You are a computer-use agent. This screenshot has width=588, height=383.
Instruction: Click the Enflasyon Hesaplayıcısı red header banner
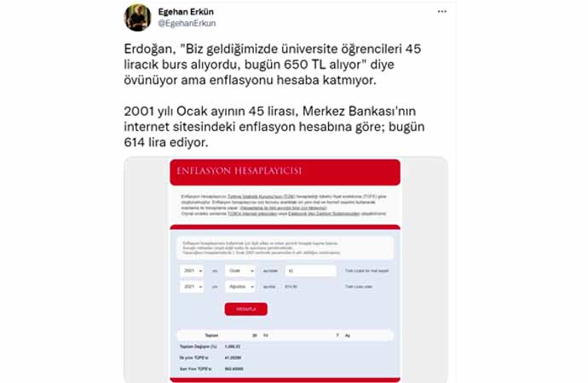coord(285,172)
